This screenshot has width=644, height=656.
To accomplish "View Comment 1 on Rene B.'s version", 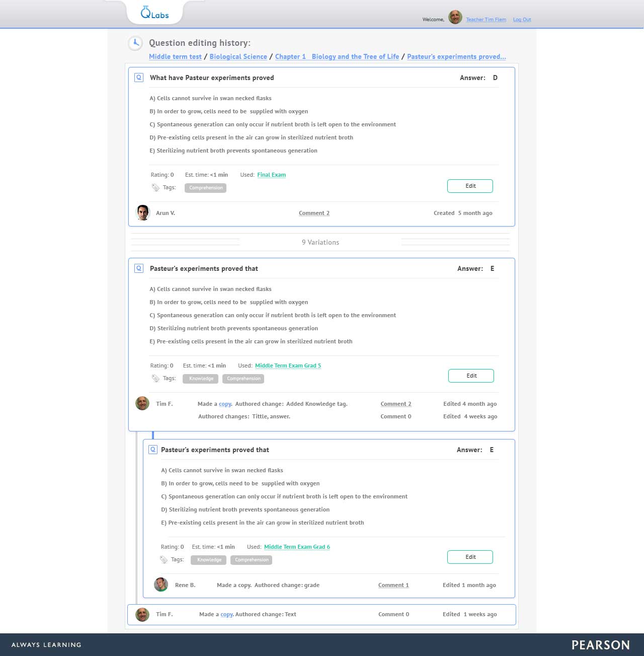I will (393, 585).
